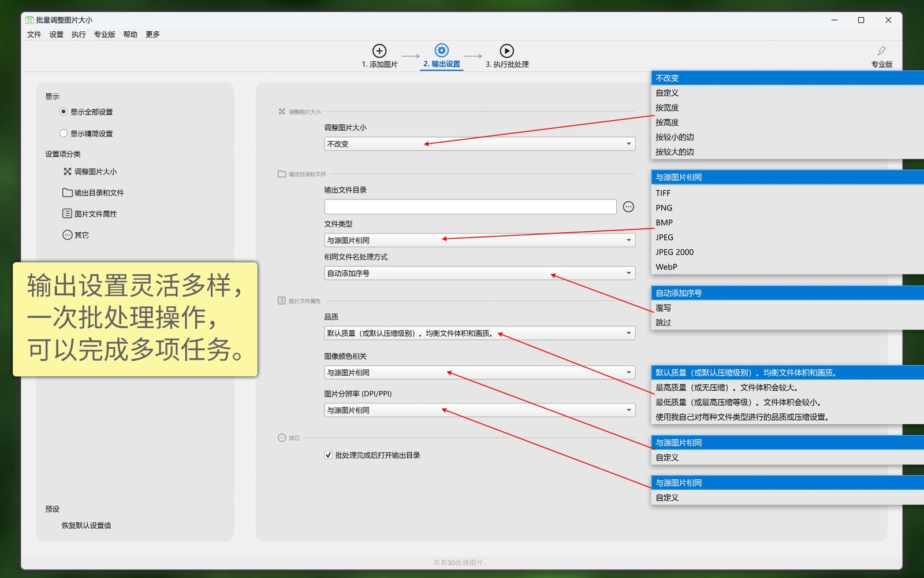Image resolution: width=924 pixels, height=578 pixels.
Task: Open the 品质 quality dropdown
Action: [479, 334]
